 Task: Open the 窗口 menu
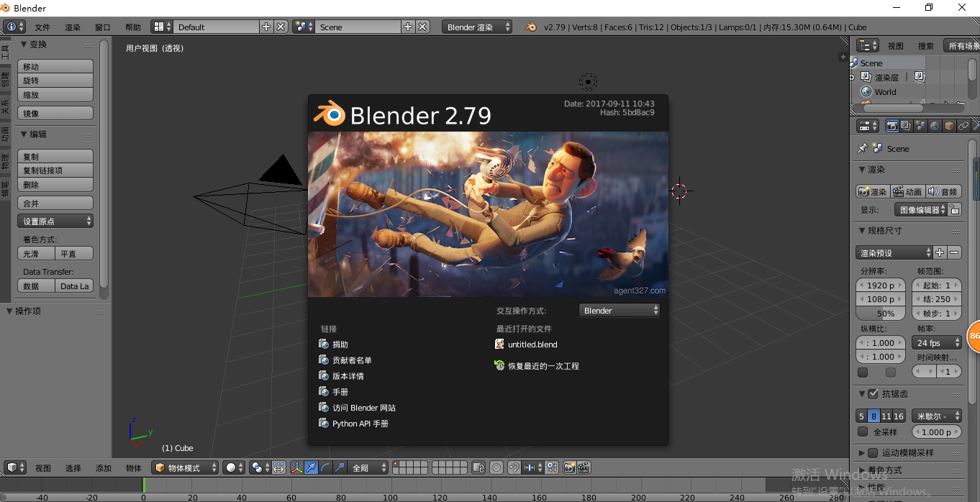pos(103,27)
